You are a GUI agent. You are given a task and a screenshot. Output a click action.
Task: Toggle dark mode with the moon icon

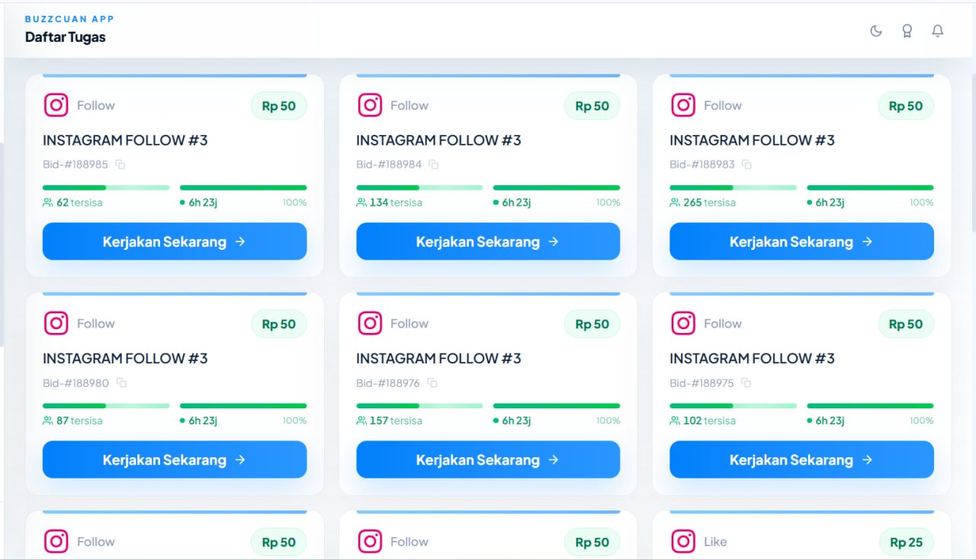(876, 31)
